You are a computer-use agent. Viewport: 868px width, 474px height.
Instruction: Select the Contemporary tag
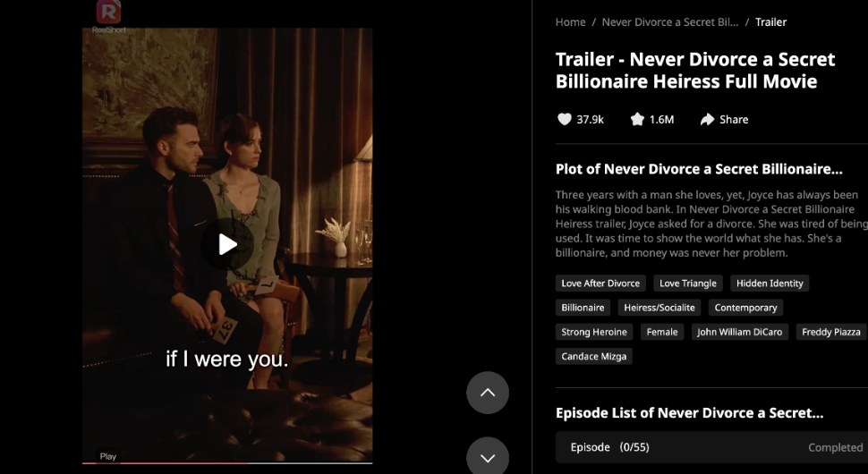click(x=745, y=308)
